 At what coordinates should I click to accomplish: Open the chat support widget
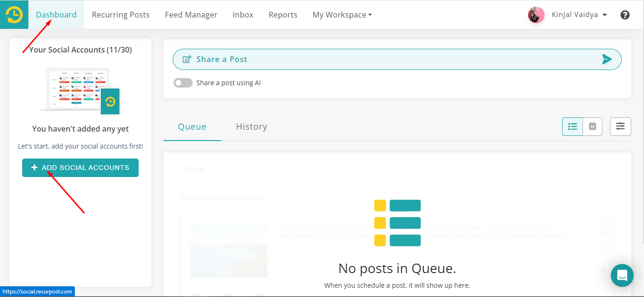pos(622,275)
